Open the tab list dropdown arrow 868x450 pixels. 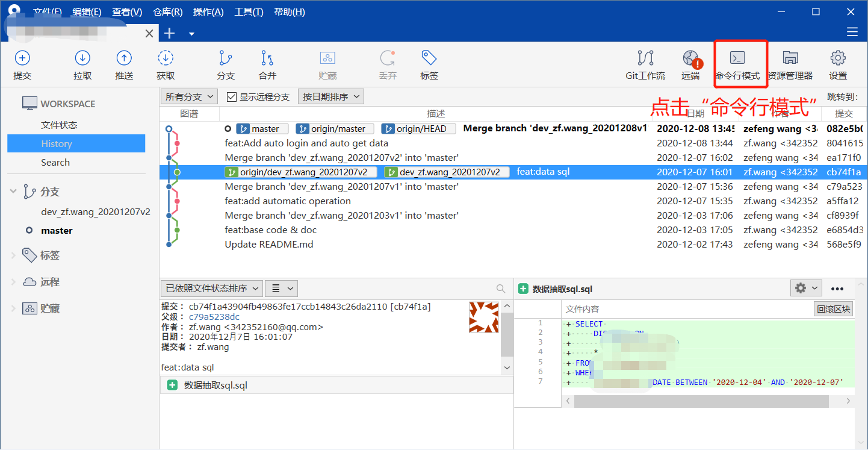(x=191, y=34)
